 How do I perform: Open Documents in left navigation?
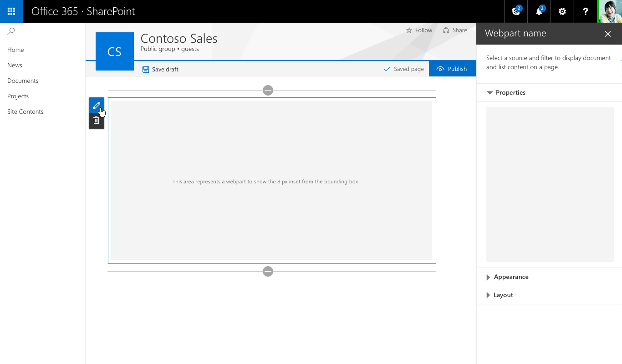click(23, 81)
